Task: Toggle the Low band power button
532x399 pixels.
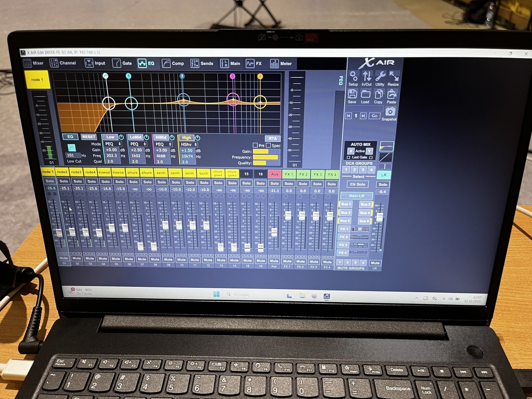Action: coord(121,137)
